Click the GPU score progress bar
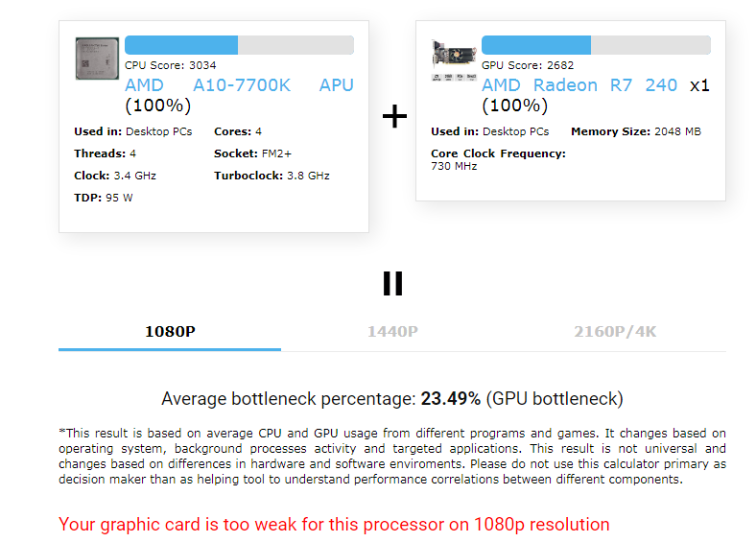The height and width of the screenshot is (542, 756). pos(596,45)
